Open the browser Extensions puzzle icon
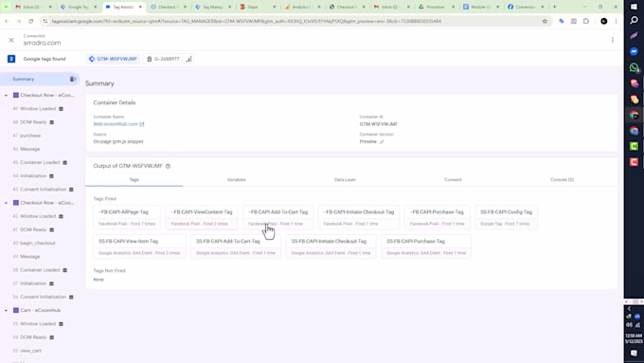Image resolution: width=644 pixels, height=363 pixels. click(586, 21)
